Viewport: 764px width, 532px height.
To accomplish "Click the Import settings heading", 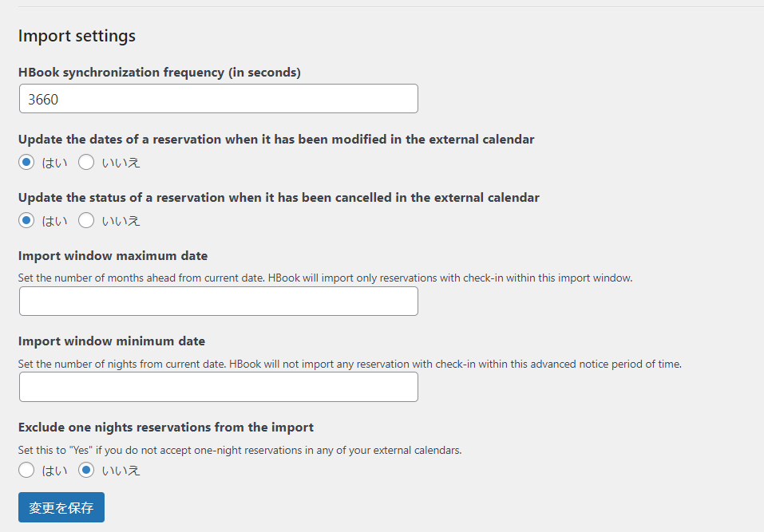I will click(77, 36).
